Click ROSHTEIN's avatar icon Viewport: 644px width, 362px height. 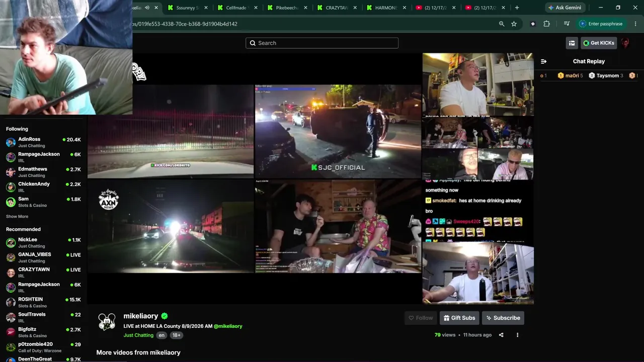pos(11,302)
